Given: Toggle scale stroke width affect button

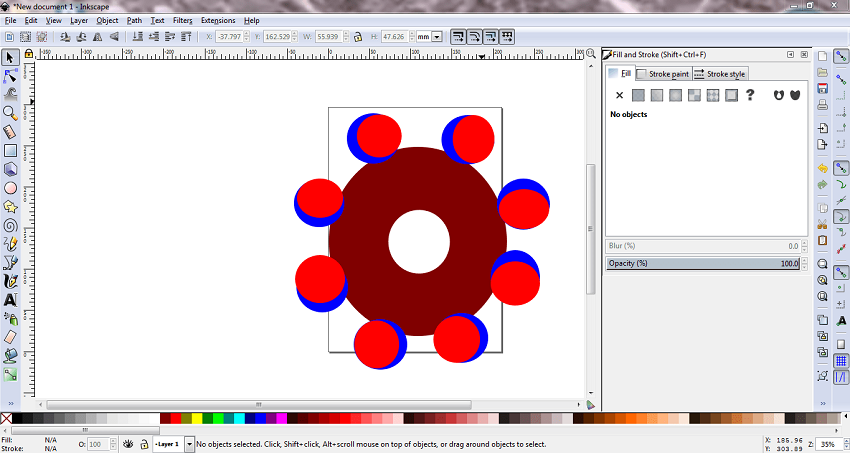Looking at the screenshot, I should pos(458,37).
